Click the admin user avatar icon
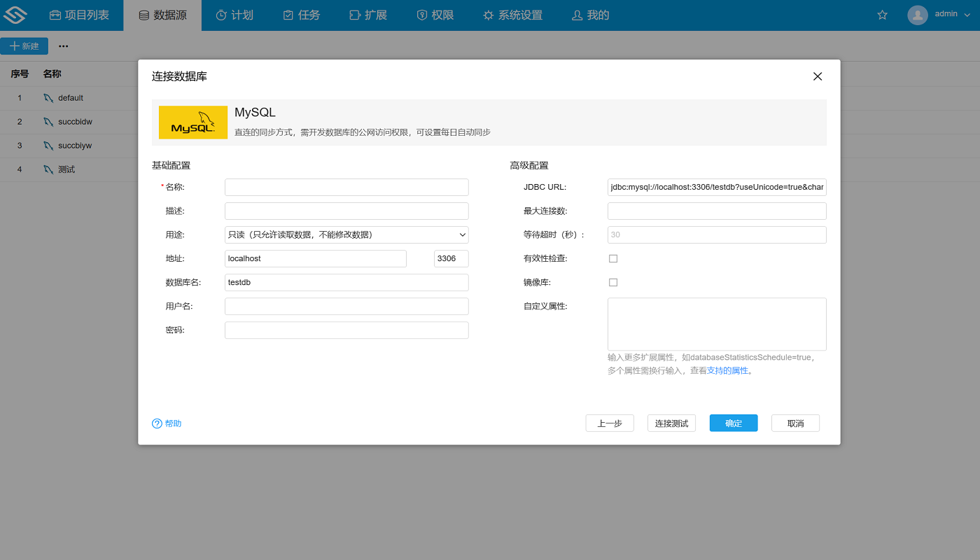This screenshot has width=980, height=560. click(917, 15)
